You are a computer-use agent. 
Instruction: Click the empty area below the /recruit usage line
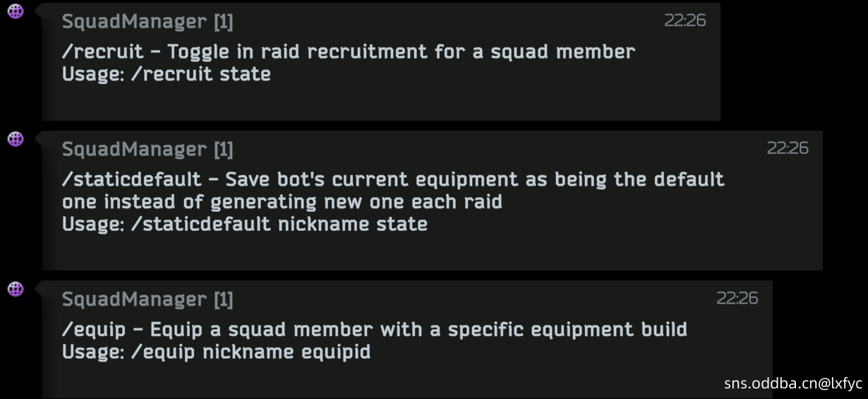381,102
